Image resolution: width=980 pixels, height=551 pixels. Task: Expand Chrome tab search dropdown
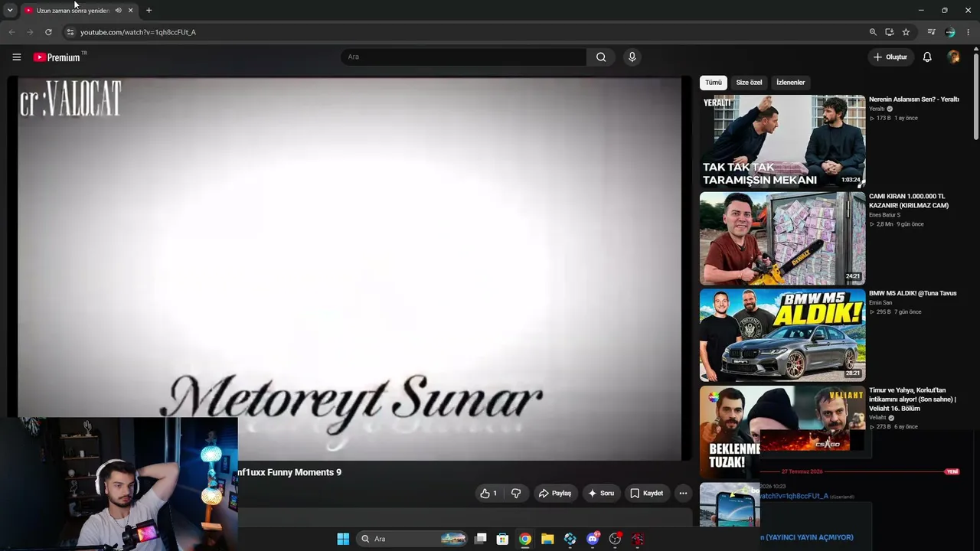point(10,10)
